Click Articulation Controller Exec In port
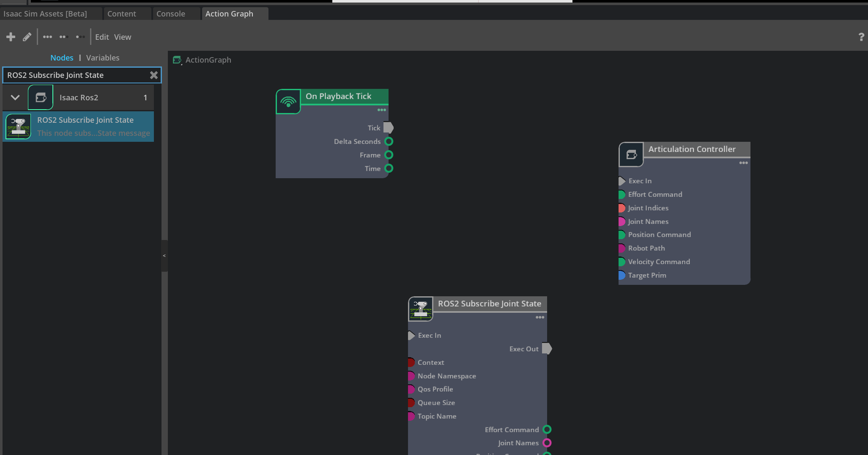 pyautogui.click(x=622, y=181)
